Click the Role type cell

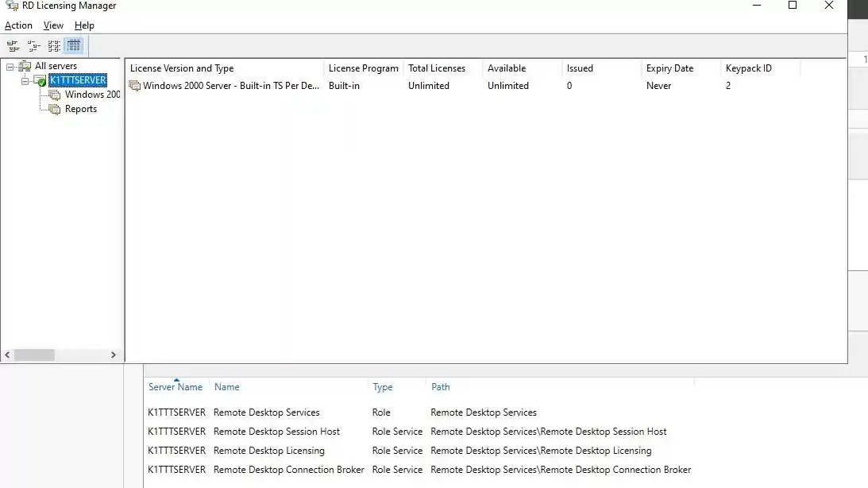(381, 412)
